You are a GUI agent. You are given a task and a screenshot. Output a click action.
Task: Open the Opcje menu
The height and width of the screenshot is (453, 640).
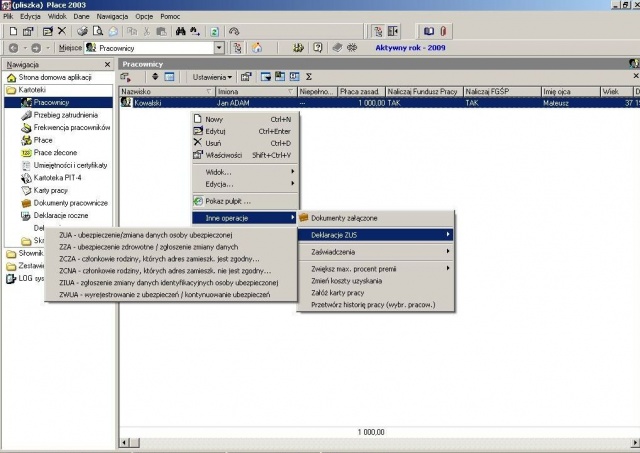tap(144, 16)
